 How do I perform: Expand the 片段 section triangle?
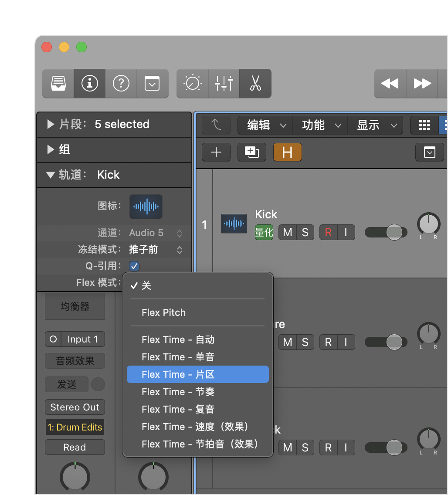tap(51, 125)
